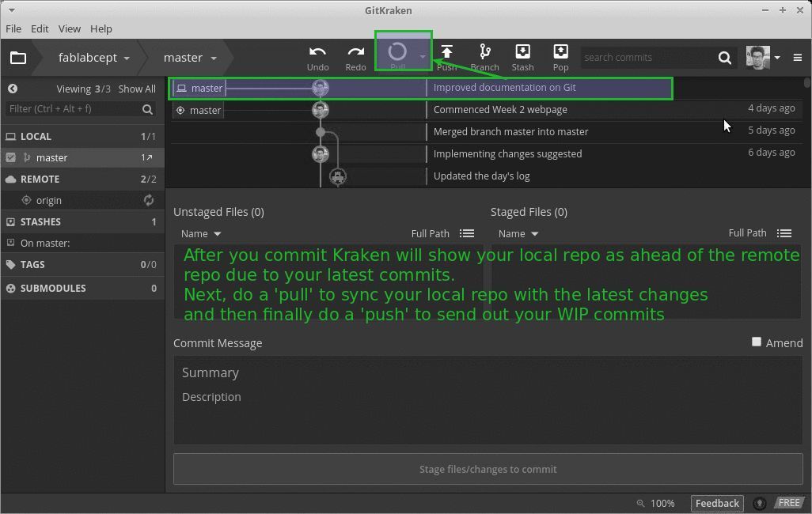Click the Stash toolbar icon

522,51
